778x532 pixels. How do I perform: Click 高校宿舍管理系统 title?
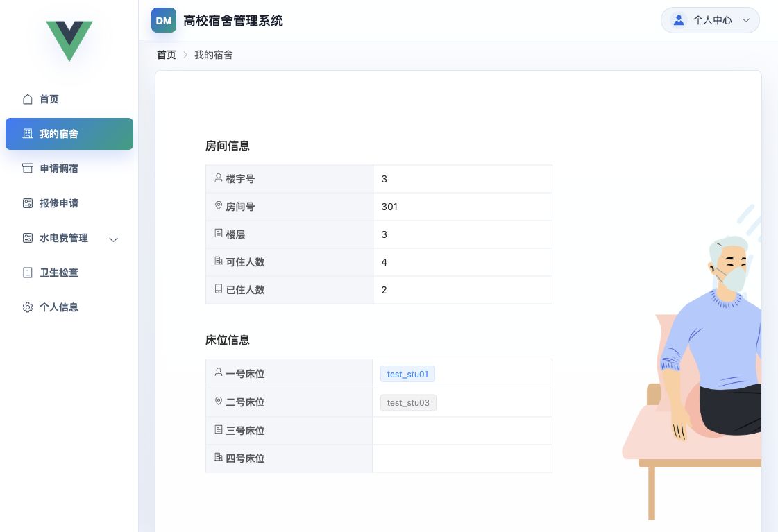point(233,21)
